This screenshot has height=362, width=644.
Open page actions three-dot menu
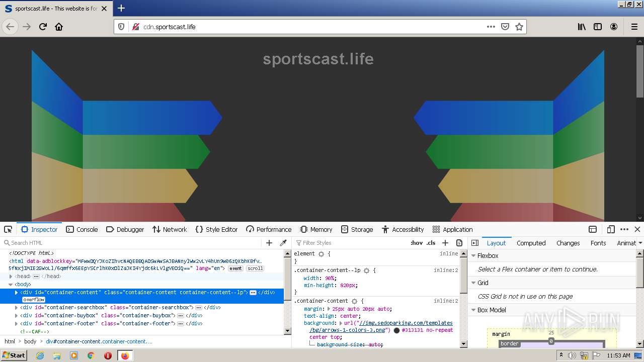point(491,27)
